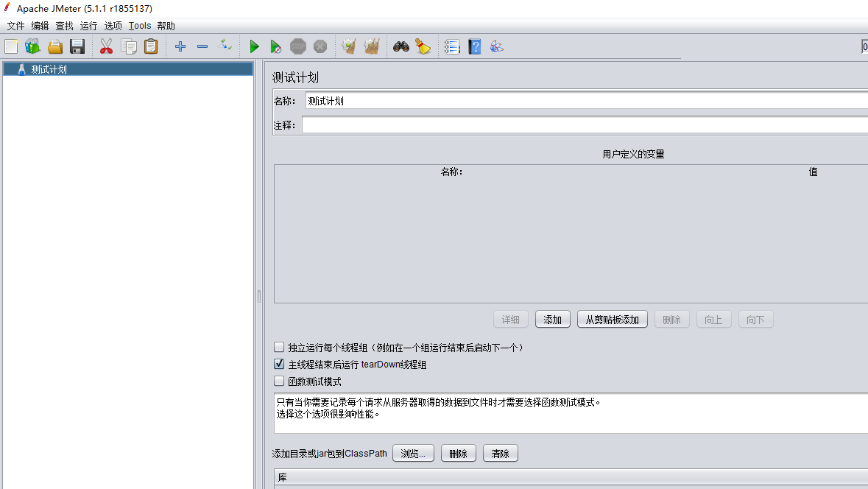Open the 文件 menu

click(15, 26)
